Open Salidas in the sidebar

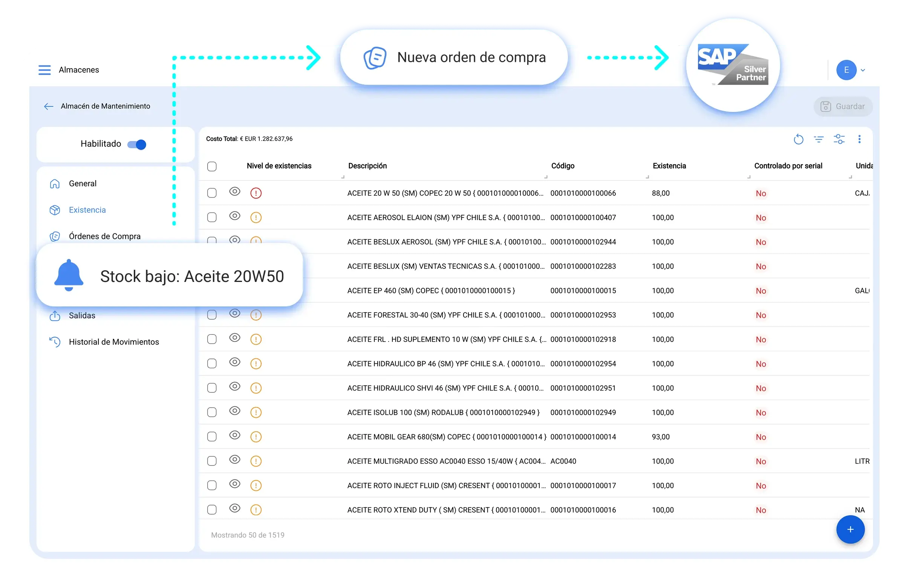pyautogui.click(x=82, y=315)
